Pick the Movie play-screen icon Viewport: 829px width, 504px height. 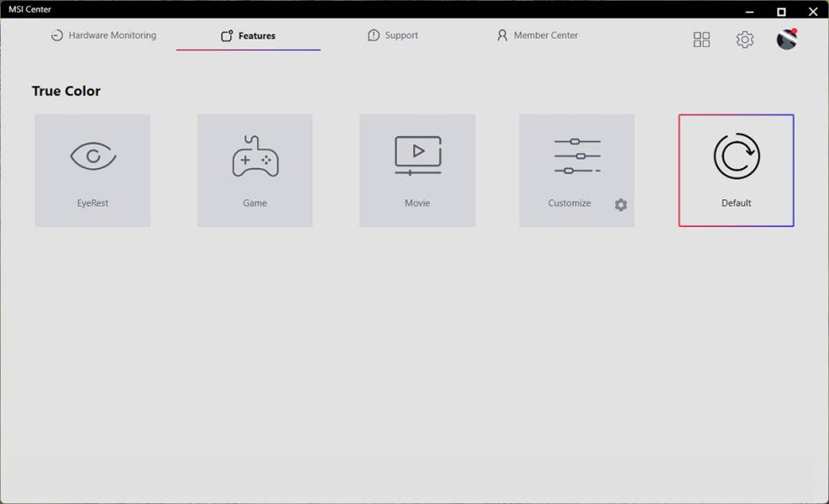click(417, 155)
